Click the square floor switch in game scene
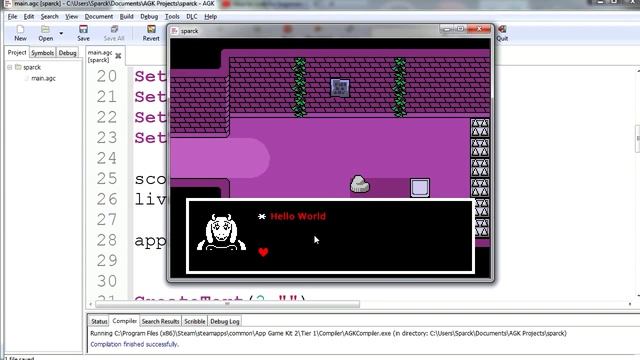The image size is (640, 360). click(x=420, y=188)
